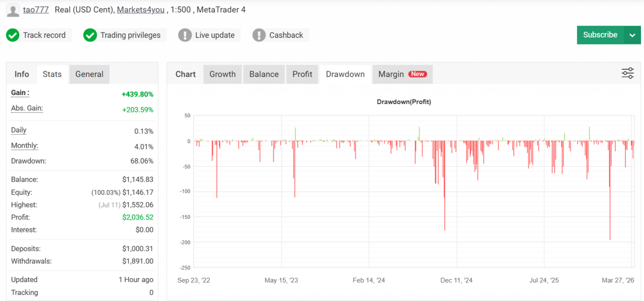
Task: Click the Subscribe button
Action: point(600,35)
